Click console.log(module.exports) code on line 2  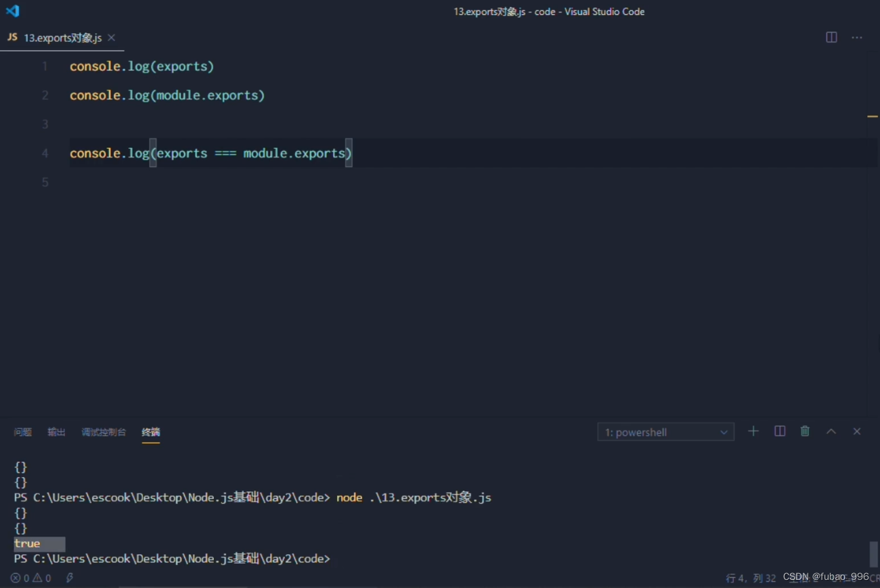coord(167,95)
